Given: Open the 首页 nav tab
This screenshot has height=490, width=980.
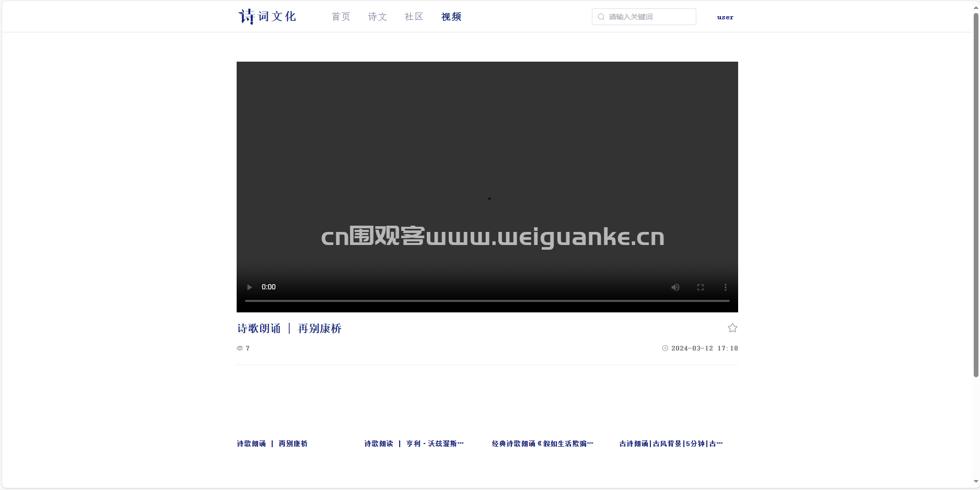Looking at the screenshot, I should point(341,17).
